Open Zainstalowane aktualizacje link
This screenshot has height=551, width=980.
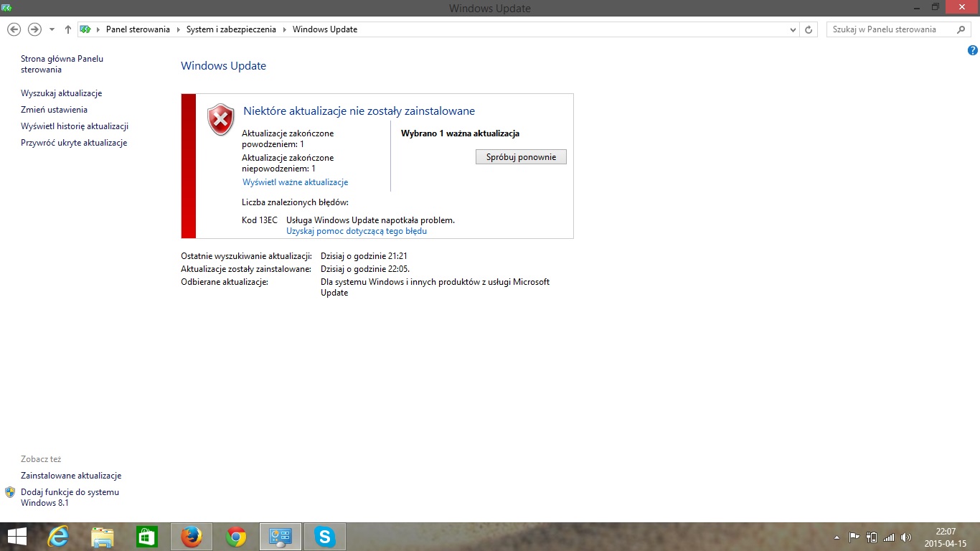(71, 476)
